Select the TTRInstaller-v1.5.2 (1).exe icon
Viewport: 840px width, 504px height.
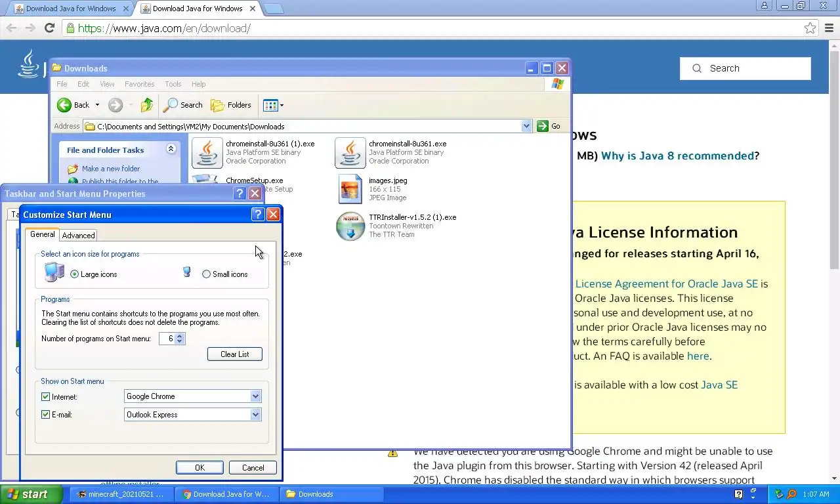(x=350, y=226)
